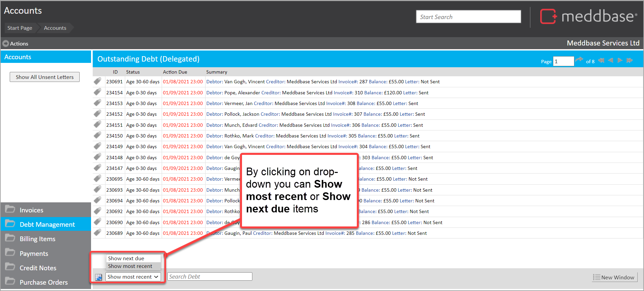Viewport: 644px width, 291px height.
Task: Open the 'Show most recent' dropdown
Action: (x=133, y=277)
